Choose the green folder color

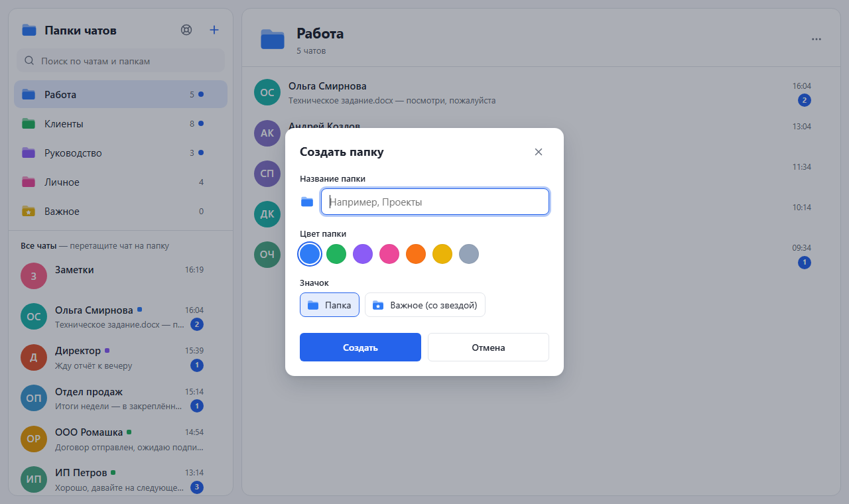pos(336,254)
